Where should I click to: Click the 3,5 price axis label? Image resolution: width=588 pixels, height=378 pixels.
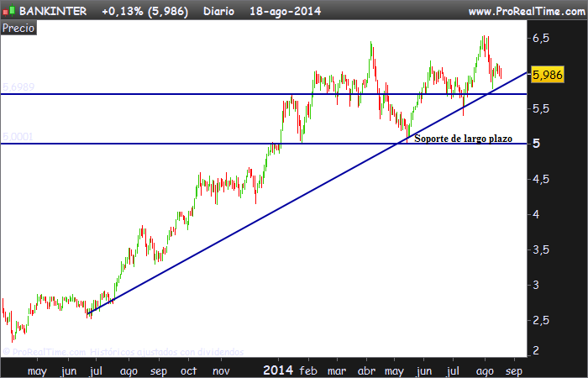pyautogui.click(x=541, y=249)
